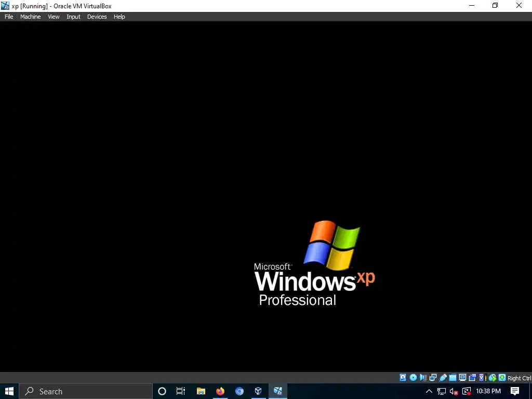Click the virtualization (V) CPU status icon
The width and height of the screenshot is (532, 399).
482,378
